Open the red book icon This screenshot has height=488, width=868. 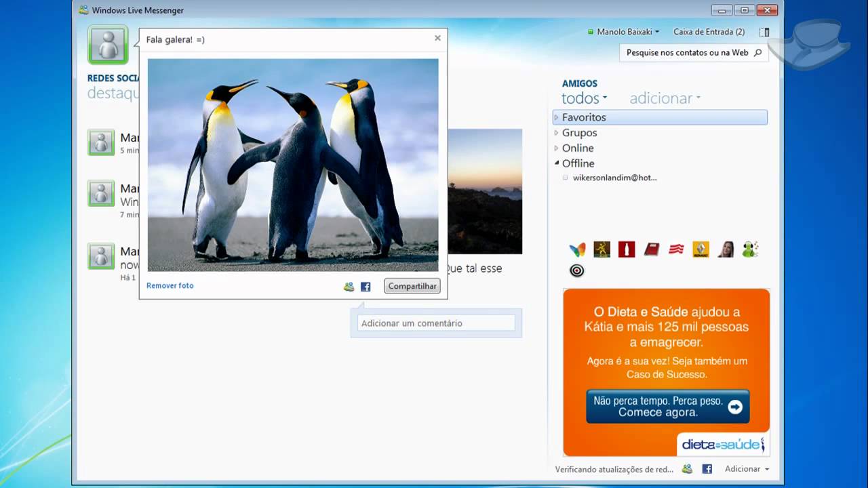(x=651, y=249)
